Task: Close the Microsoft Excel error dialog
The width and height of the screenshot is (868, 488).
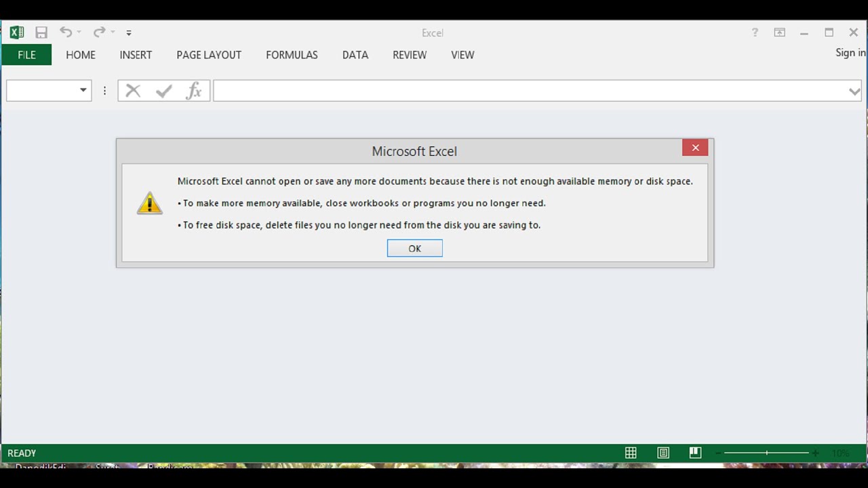Action: pyautogui.click(x=695, y=148)
